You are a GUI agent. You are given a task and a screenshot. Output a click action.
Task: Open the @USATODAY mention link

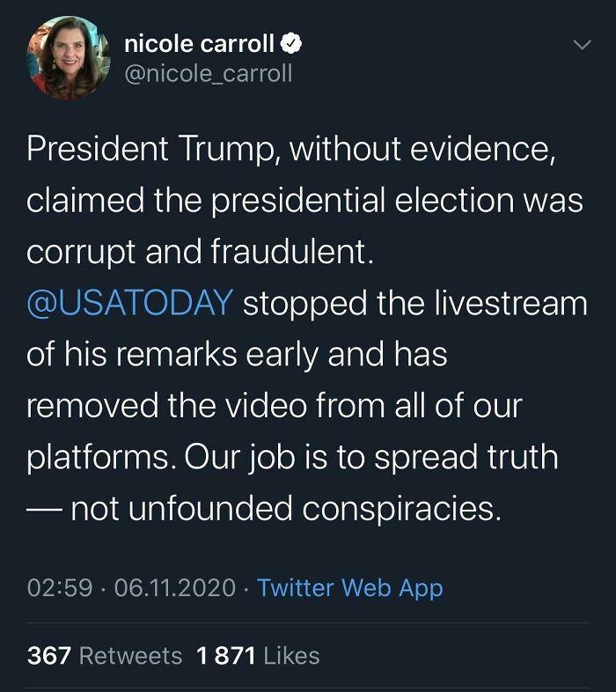tap(129, 303)
